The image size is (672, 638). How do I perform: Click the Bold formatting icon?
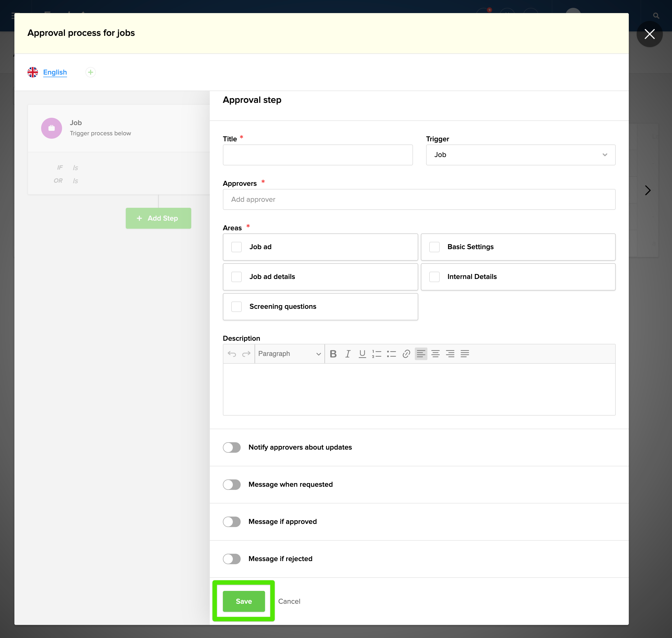tap(333, 354)
